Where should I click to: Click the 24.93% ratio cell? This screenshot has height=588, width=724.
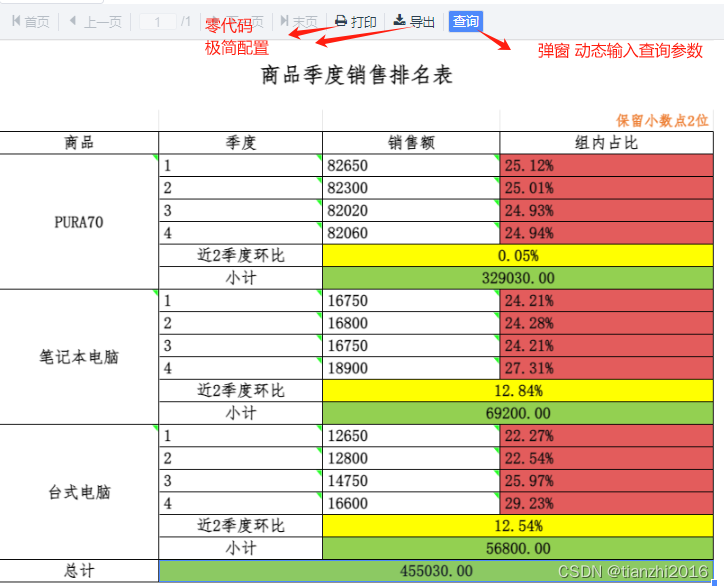click(x=607, y=211)
